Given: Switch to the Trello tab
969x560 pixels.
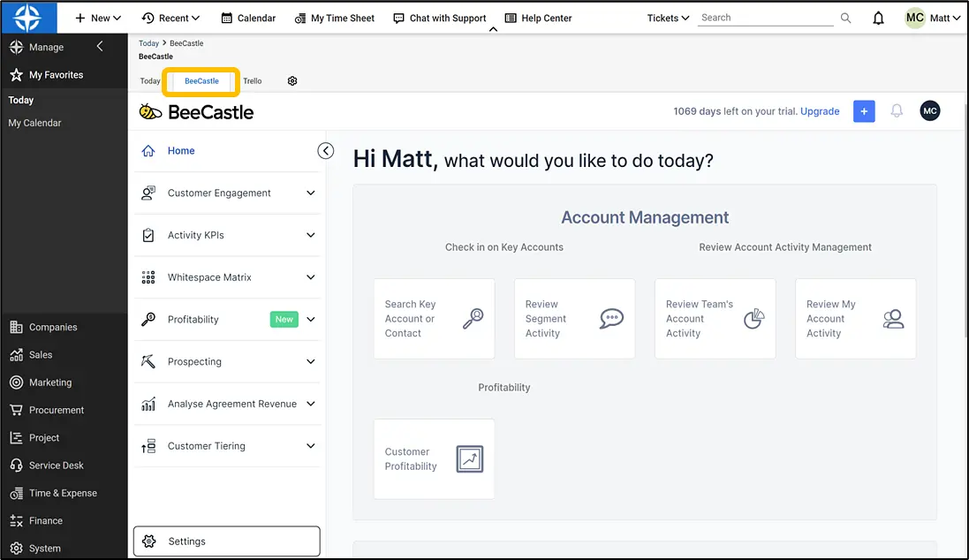Looking at the screenshot, I should 252,81.
